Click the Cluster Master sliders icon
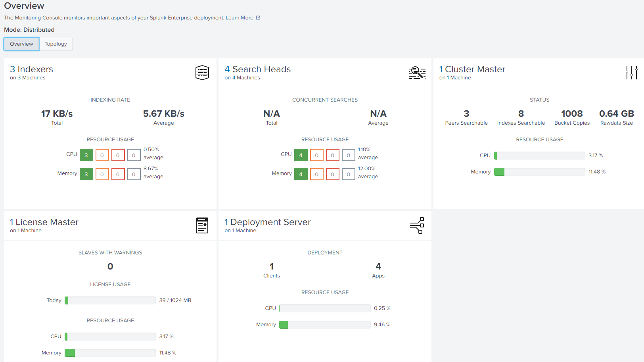The width and height of the screenshot is (644, 362). click(632, 73)
